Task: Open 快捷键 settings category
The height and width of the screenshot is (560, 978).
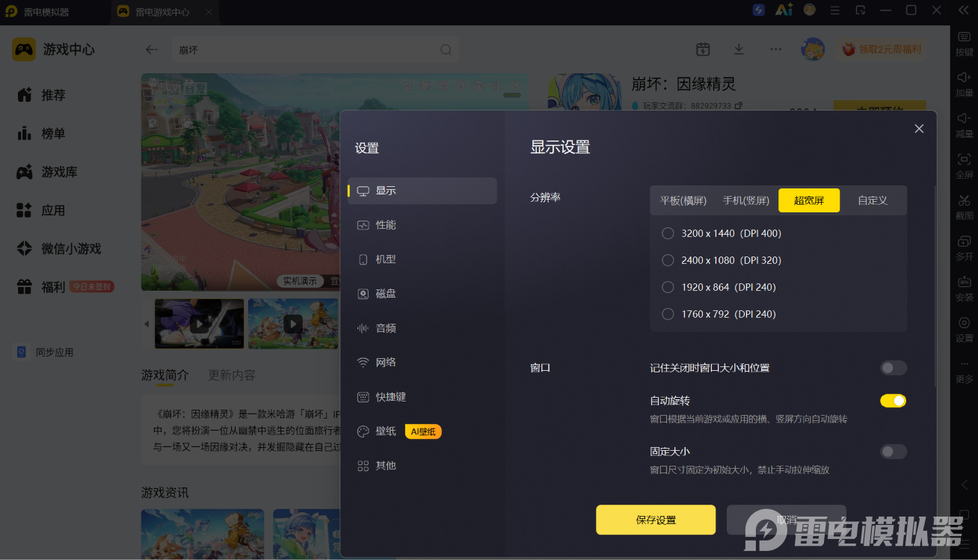Action: (x=422, y=397)
